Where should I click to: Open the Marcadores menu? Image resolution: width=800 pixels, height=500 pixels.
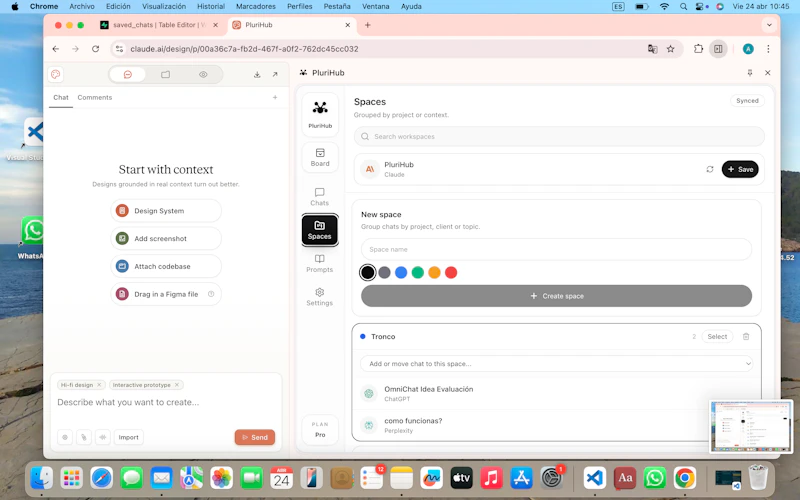pyautogui.click(x=256, y=7)
